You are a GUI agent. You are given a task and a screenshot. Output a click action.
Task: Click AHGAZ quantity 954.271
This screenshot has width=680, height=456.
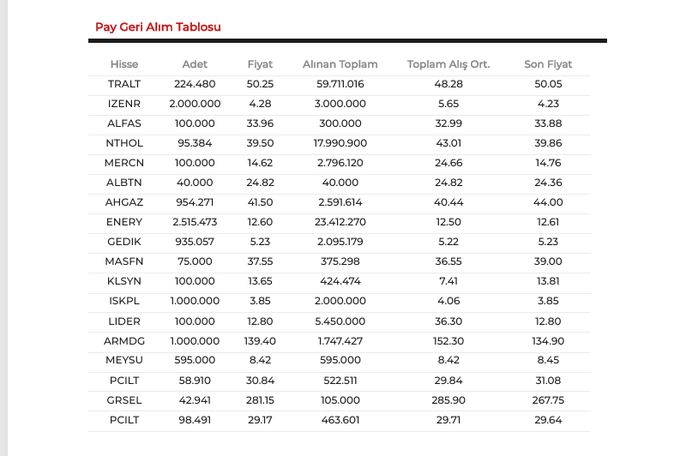(x=195, y=202)
